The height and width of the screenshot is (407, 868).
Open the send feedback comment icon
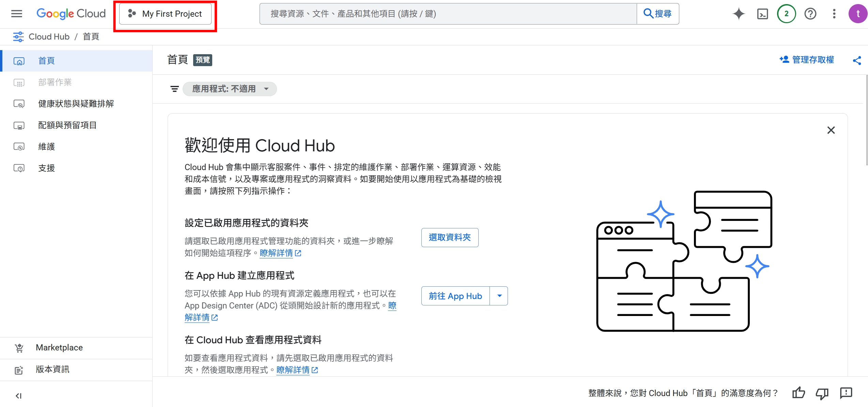846,393
